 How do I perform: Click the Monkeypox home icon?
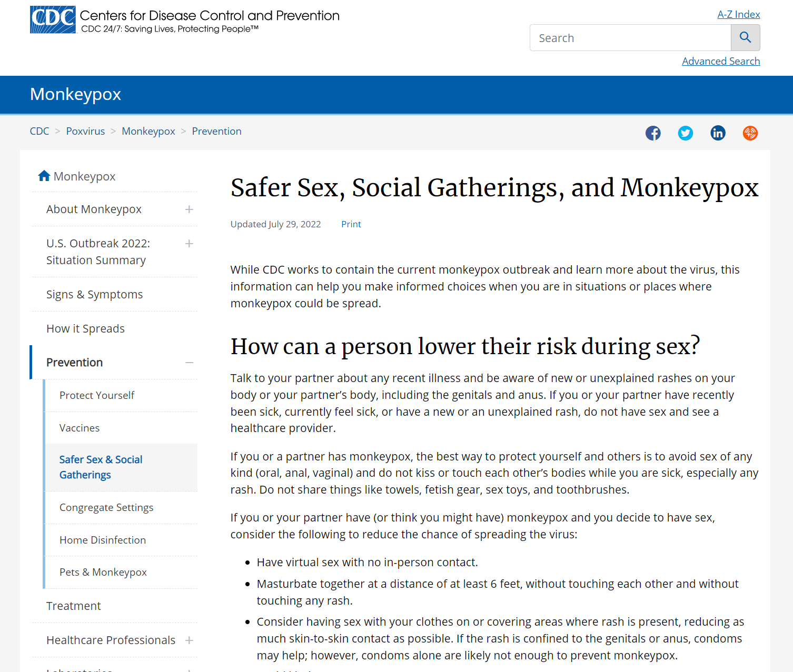(44, 176)
